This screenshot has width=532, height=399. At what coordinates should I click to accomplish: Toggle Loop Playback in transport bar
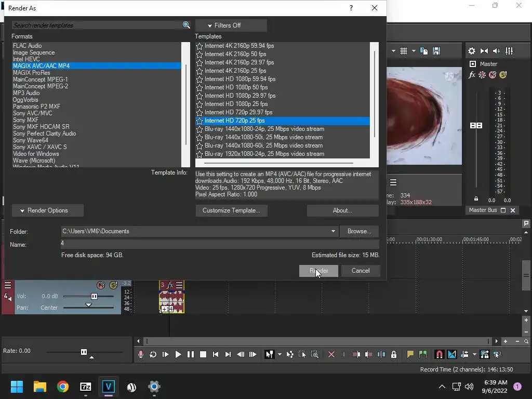(153, 354)
